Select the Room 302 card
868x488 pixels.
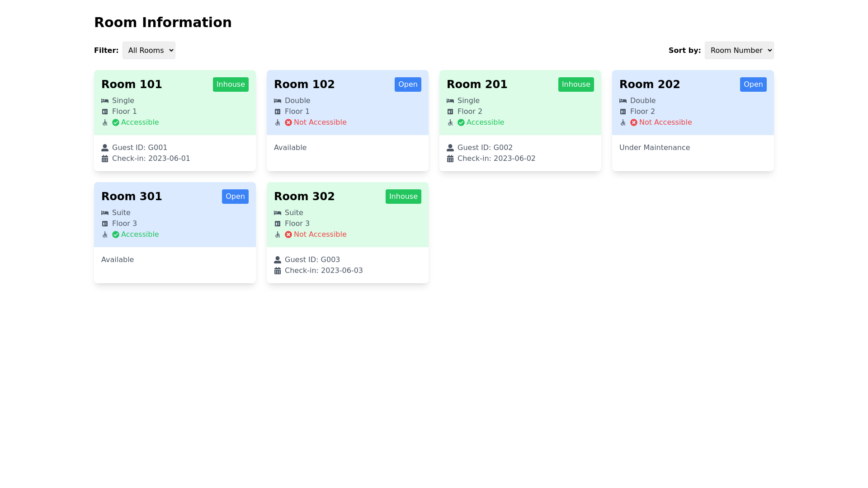click(347, 233)
